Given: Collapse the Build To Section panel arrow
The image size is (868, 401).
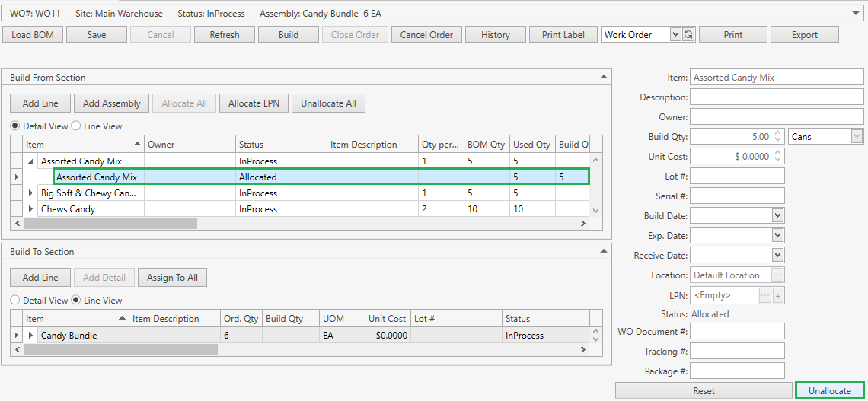Looking at the screenshot, I should point(603,252).
